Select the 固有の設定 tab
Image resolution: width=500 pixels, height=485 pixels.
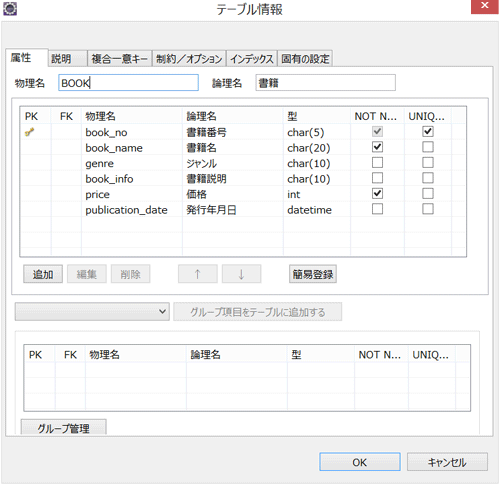[305, 59]
